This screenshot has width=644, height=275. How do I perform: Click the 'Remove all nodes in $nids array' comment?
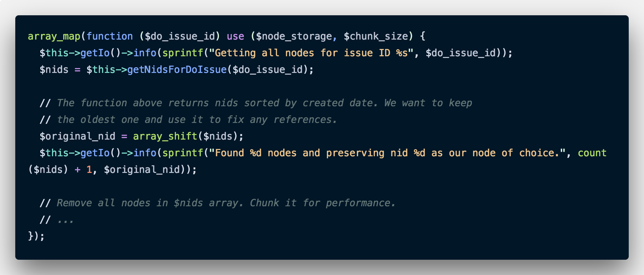[x=218, y=203]
